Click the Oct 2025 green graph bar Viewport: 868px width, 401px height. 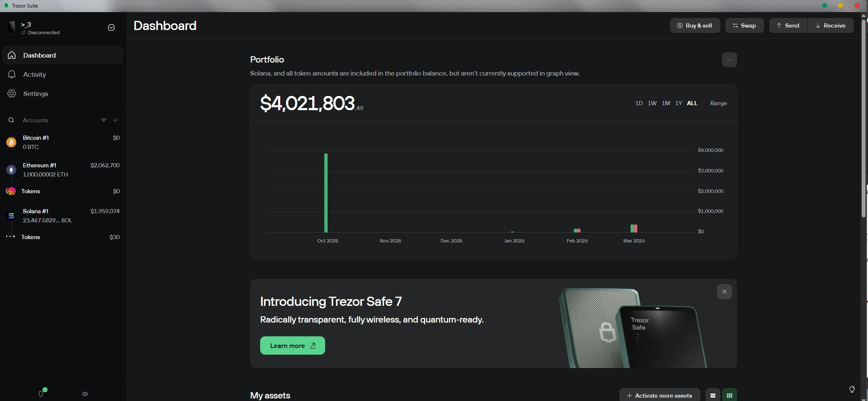[326, 193]
